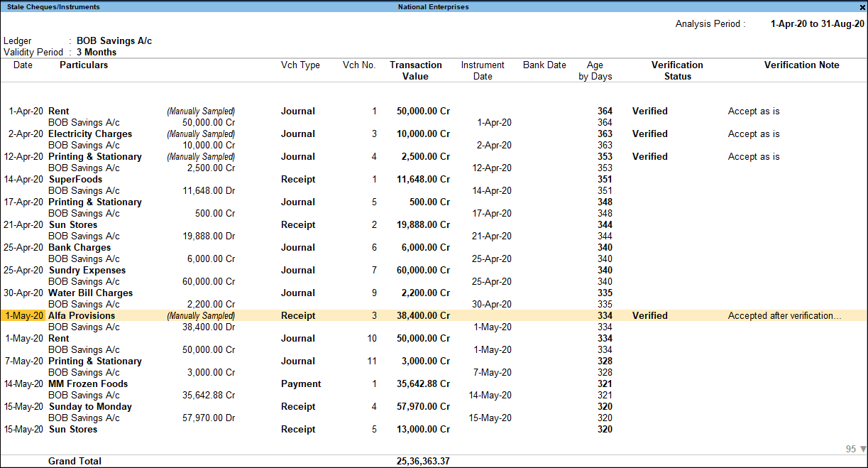Click the 60,000.00 Cr transaction value
The width and height of the screenshot is (868, 468).
click(x=423, y=271)
